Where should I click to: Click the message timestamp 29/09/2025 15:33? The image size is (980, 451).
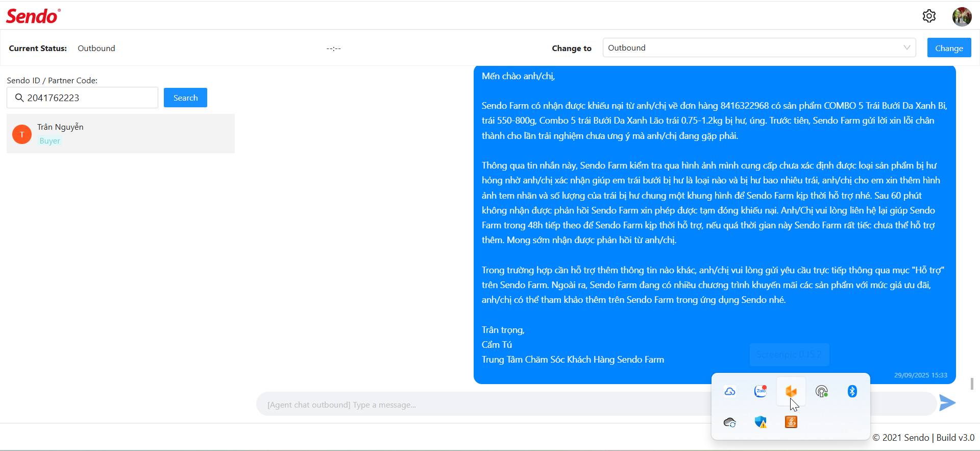tap(920, 375)
